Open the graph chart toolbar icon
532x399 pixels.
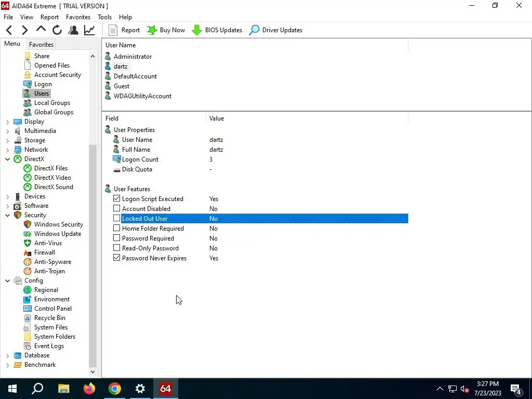point(89,30)
